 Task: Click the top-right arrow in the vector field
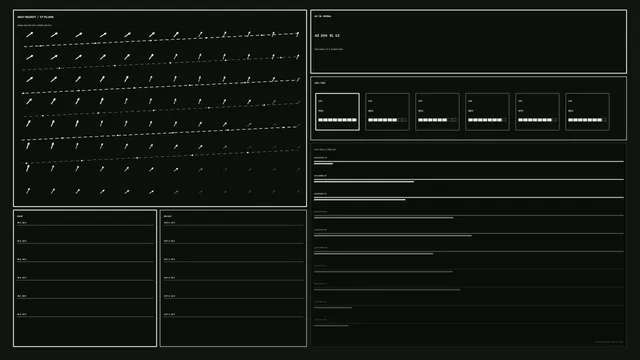298,34
